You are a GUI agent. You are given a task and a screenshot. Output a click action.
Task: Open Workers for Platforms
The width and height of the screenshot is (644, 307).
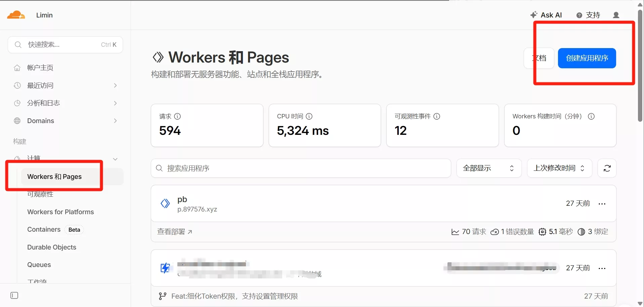pyautogui.click(x=60, y=212)
